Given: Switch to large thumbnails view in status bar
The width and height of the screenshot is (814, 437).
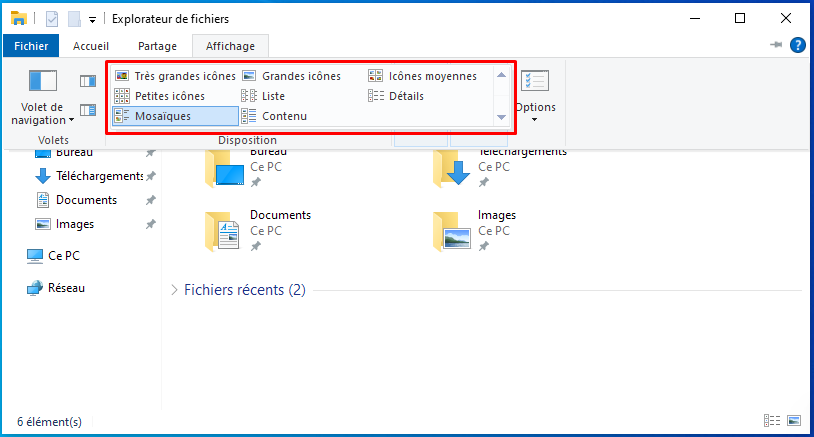Looking at the screenshot, I should pyautogui.click(x=794, y=420).
